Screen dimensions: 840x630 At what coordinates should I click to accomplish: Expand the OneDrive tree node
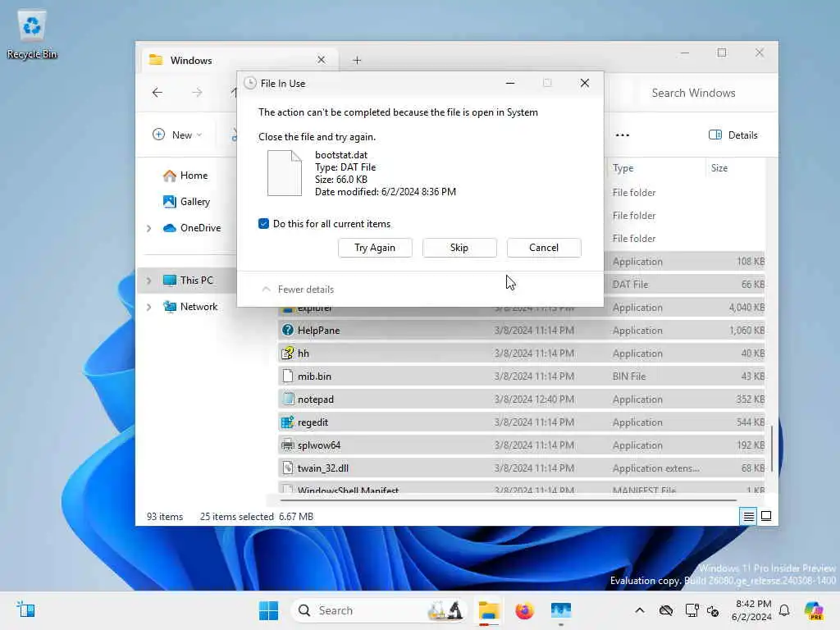149,228
